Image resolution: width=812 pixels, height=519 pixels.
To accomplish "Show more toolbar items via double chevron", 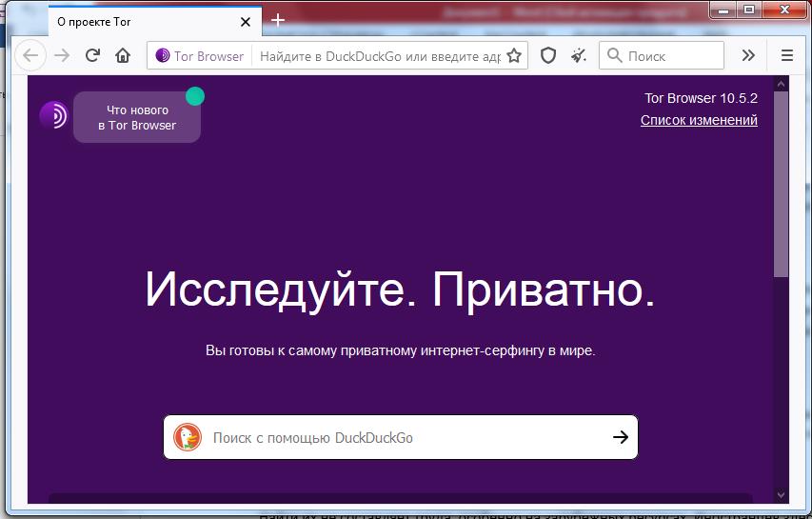I will [x=748, y=55].
